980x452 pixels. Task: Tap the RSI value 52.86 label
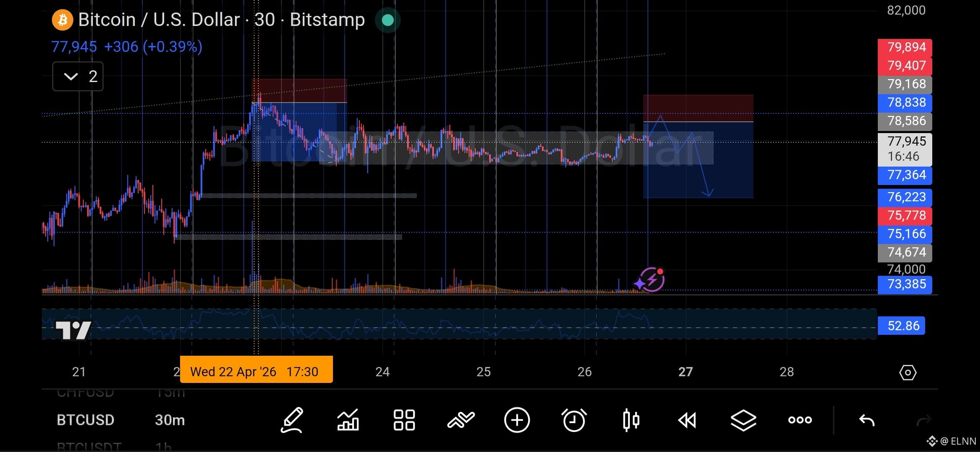(901, 326)
